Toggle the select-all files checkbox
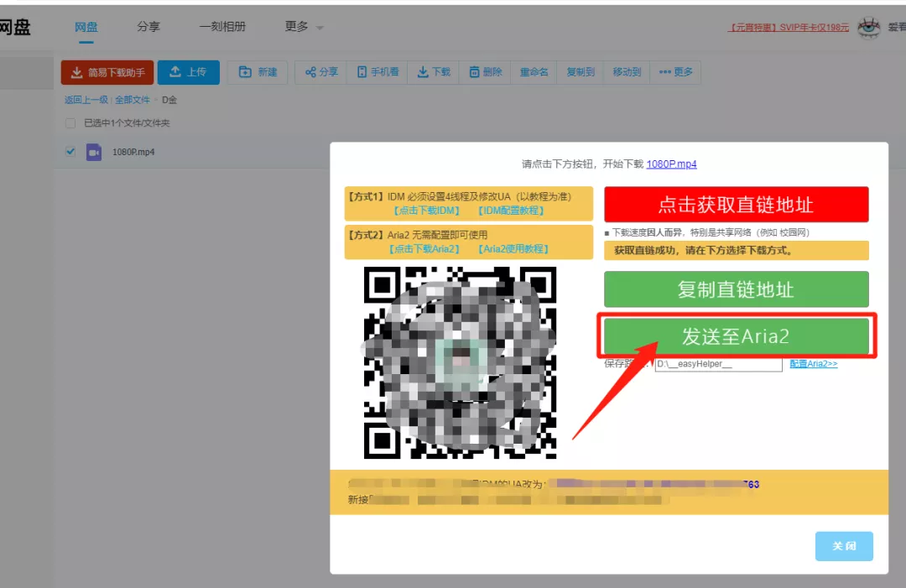The width and height of the screenshot is (906, 588). (x=70, y=123)
